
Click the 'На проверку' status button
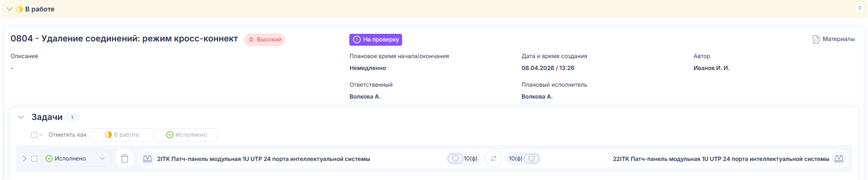[375, 40]
